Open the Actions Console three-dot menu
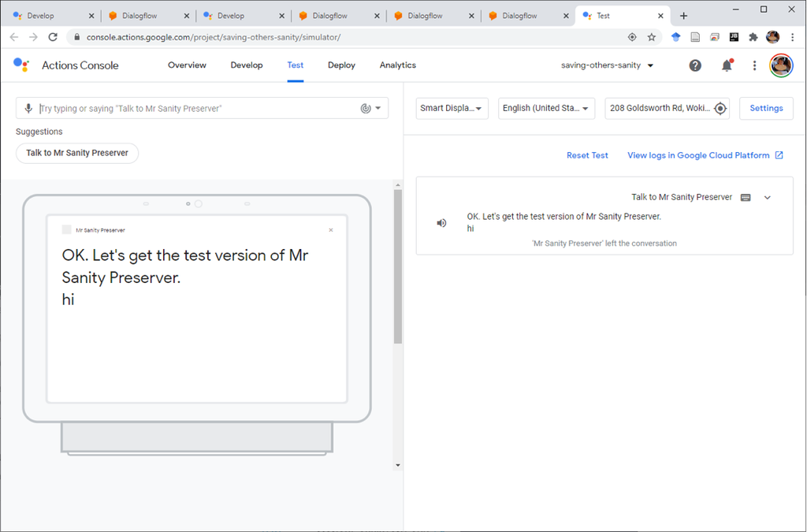 (x=754, y=65)
